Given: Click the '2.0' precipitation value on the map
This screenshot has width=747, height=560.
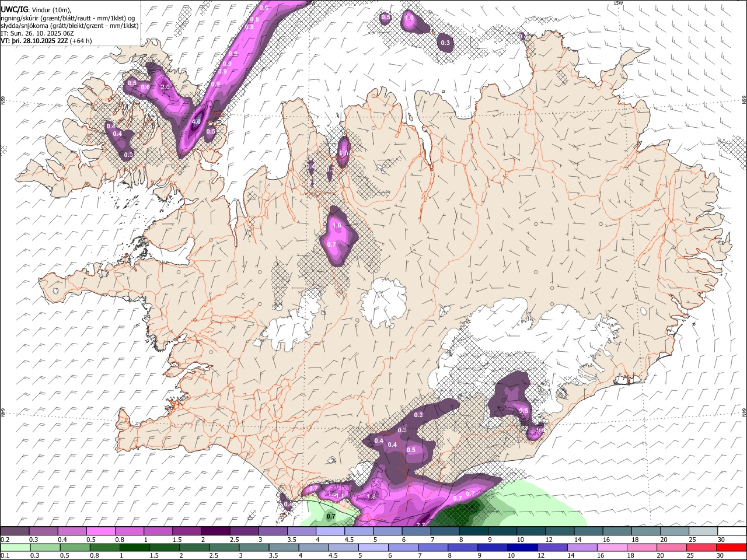Looking at the screenshot, I should [x=165, y=87].
